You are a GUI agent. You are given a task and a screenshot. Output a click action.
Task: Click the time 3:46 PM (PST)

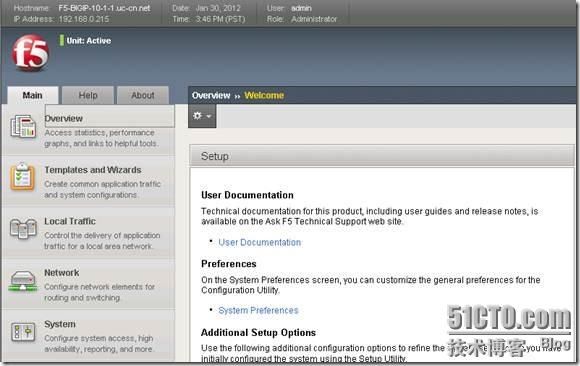[220, 19]
